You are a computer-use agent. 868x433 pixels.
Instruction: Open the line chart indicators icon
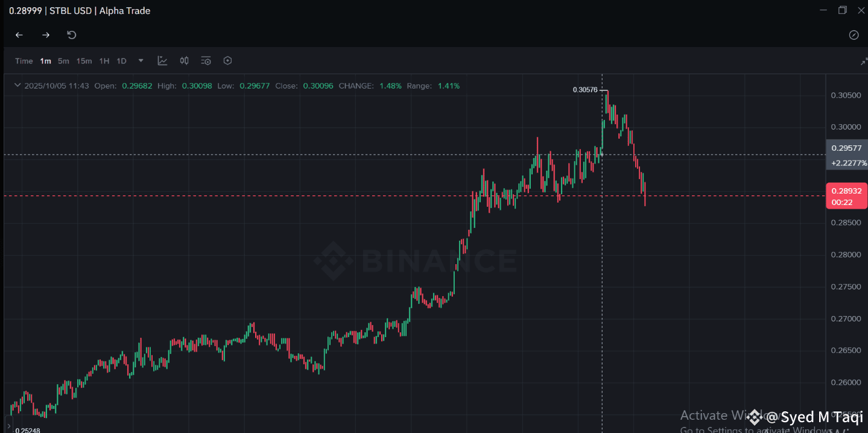(162, 60)
